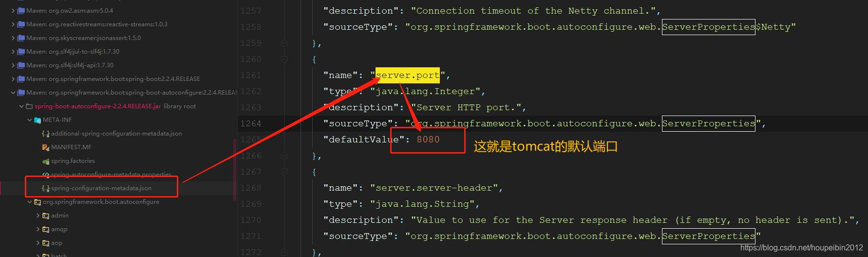Expand the org.ow2.asm library node
This screenshot has height=257, width=868.
(x=13, y=10)
